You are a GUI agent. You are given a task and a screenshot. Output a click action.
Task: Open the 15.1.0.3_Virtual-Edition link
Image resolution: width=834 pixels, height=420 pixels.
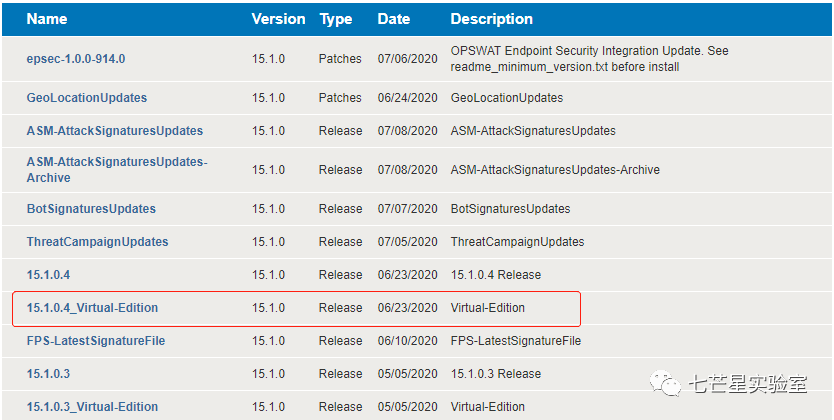pyautogui.click(x=93, y=407)
